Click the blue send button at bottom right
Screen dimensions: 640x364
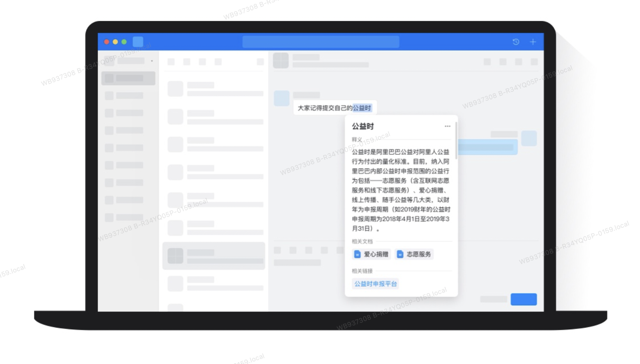coord(524,299)
